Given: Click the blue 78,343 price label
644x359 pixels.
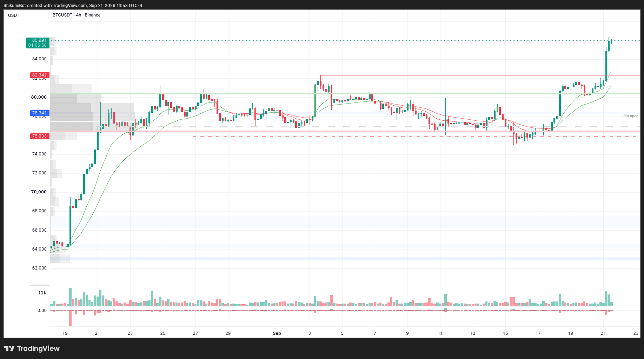Looking at the screenshot, I should click(x=39, y=113).
